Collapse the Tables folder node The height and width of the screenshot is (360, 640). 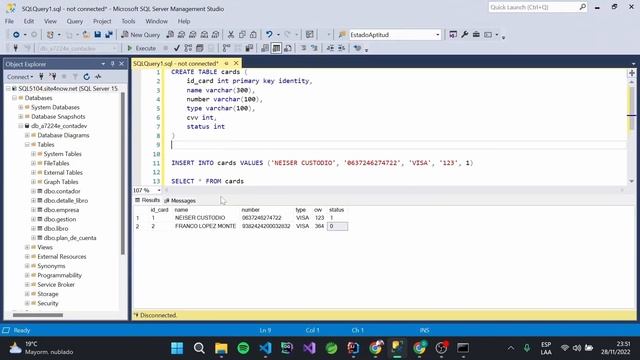pos(27,144)
